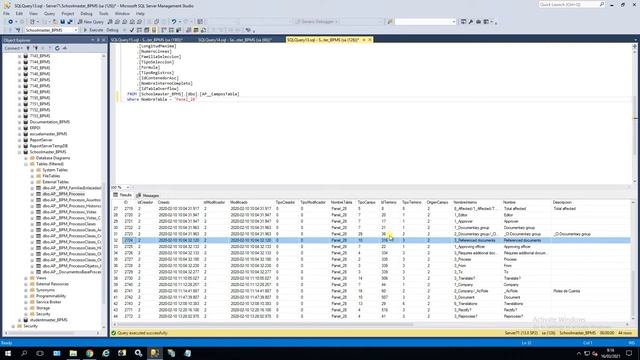Open the Connect dropdown in Object Explorer

(13, 48)
